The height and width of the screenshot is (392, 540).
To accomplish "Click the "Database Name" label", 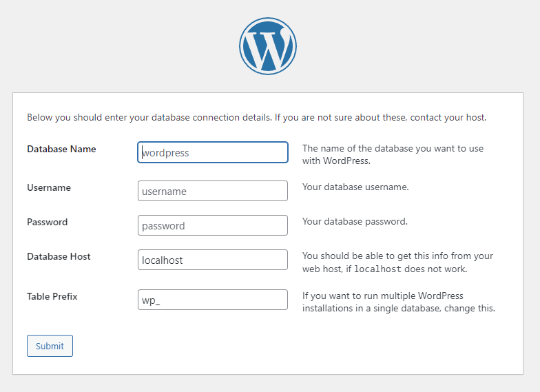I will pos(61,149).
